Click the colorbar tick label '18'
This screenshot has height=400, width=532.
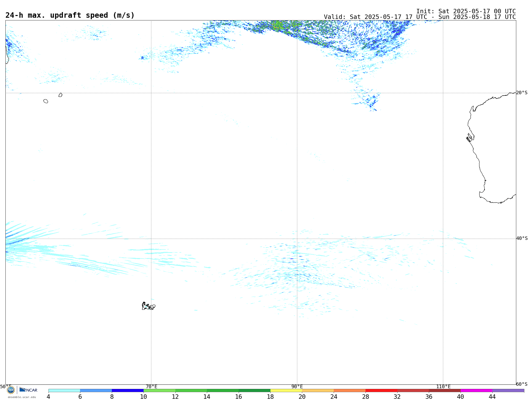(x=270, y=397)
